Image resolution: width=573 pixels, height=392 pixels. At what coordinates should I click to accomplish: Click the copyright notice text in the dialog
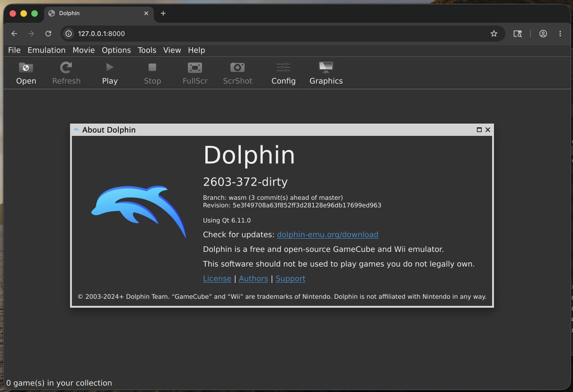coord(282,296)
